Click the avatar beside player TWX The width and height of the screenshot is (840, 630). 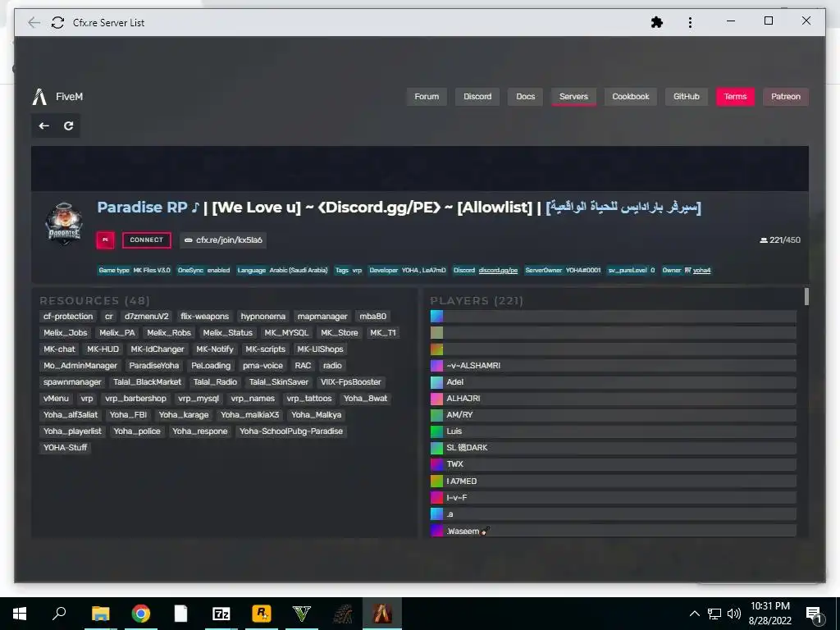436,464
